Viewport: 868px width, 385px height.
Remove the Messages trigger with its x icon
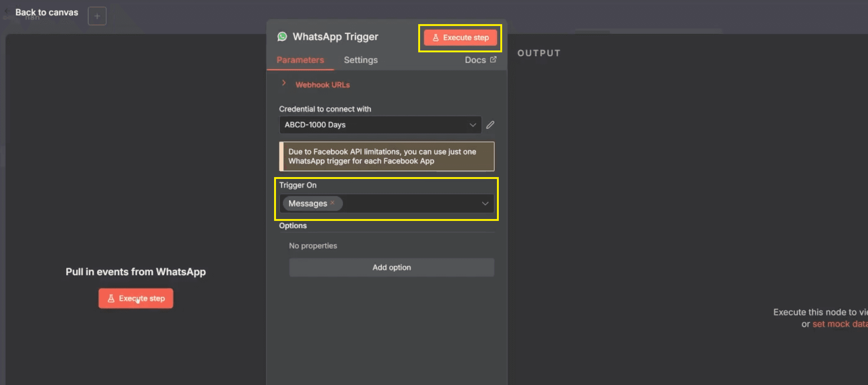[x=332, y=203]
